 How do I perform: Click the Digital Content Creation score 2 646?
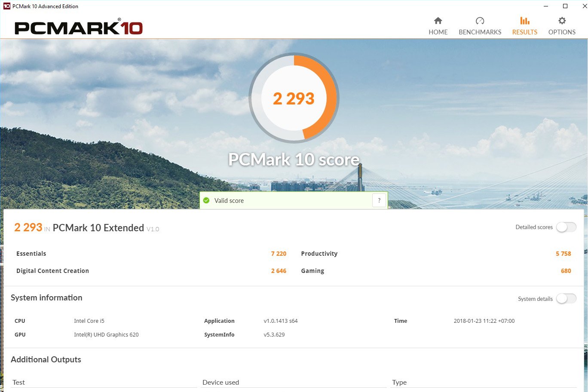[279, 271]
